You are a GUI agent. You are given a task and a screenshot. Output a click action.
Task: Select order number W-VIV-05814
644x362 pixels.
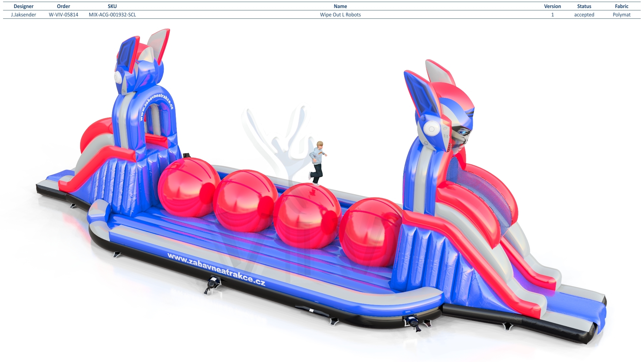63,15
